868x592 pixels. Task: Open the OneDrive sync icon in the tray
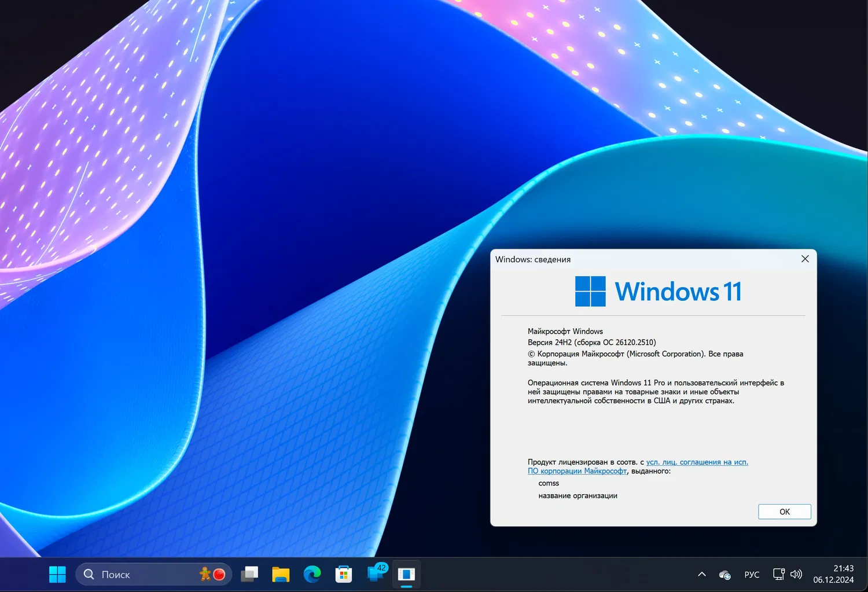[724, 574]
